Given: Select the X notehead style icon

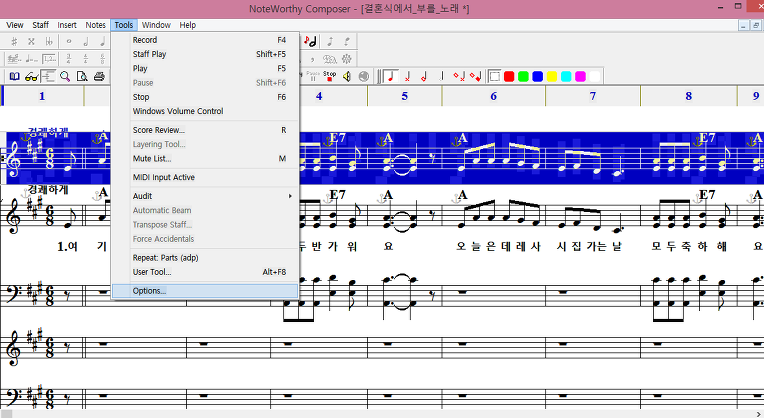Looking at the screenshot, I should (407, 76).
